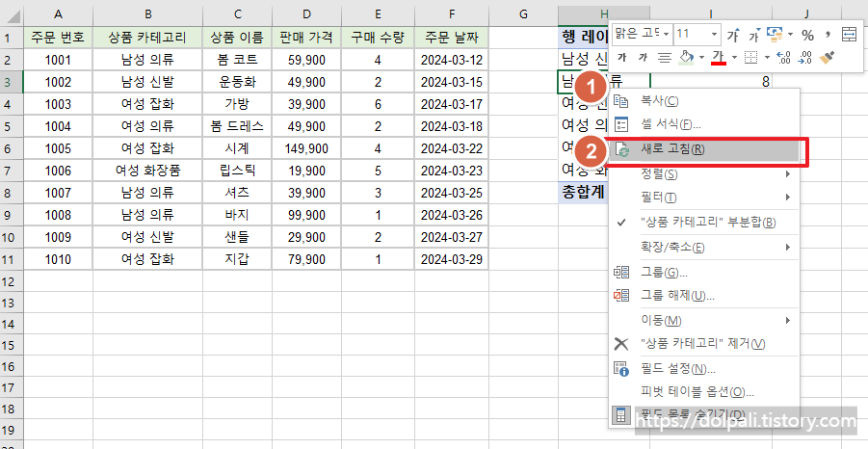Screen dimensions: 868x449
Task: Click "상품 카테고리" 제거(V) menu item
Action: coord(704,343)
